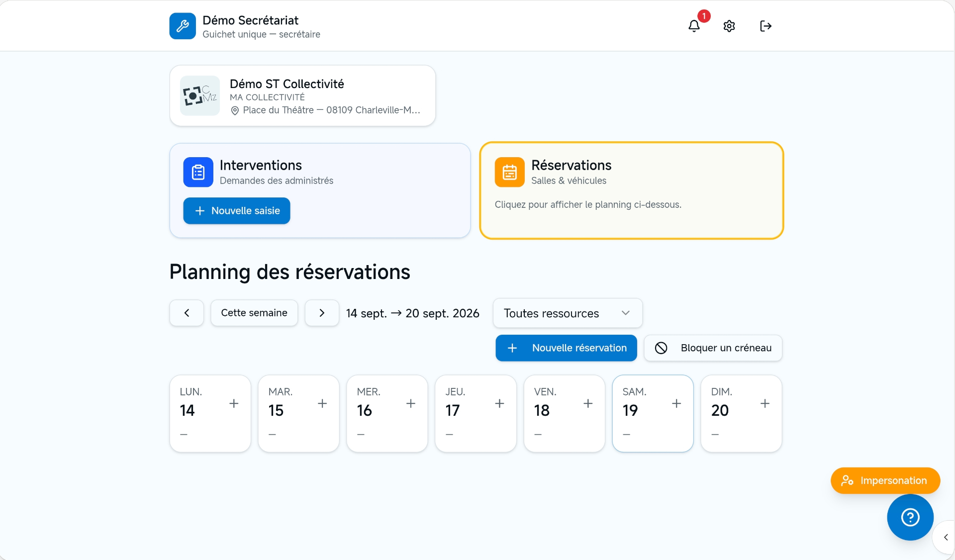955x560 pixels.
Task: Click Bloquer un créneau button
Action: pyautogui.click(x=713, y=348)
